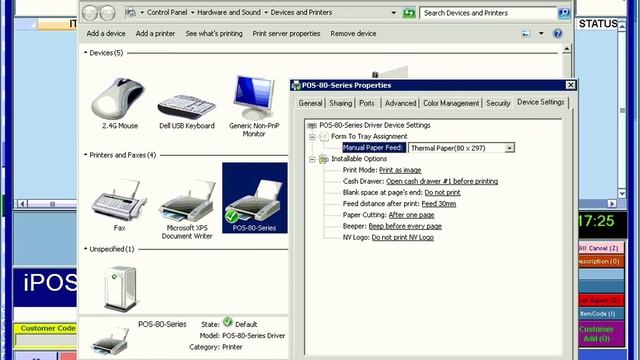
Task: Click the Devices and Printers address bar icon
Action: pos(131,13)
